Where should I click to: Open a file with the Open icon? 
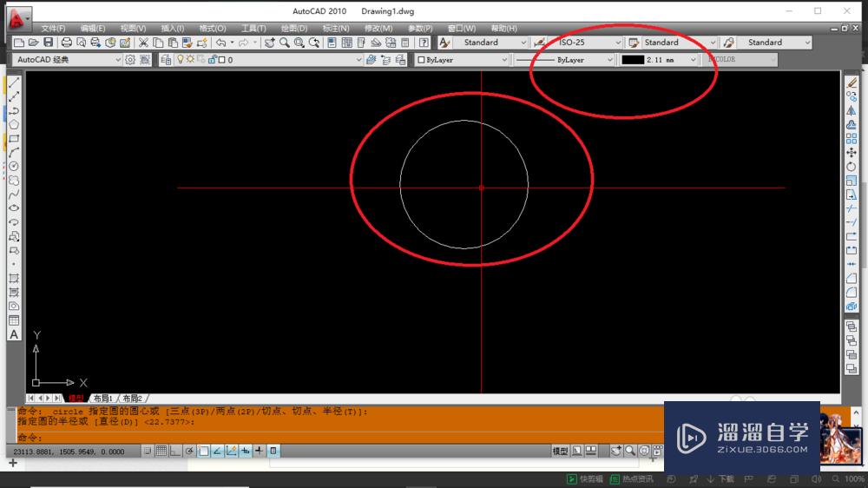pyautogui.click(x=33, y=43)
